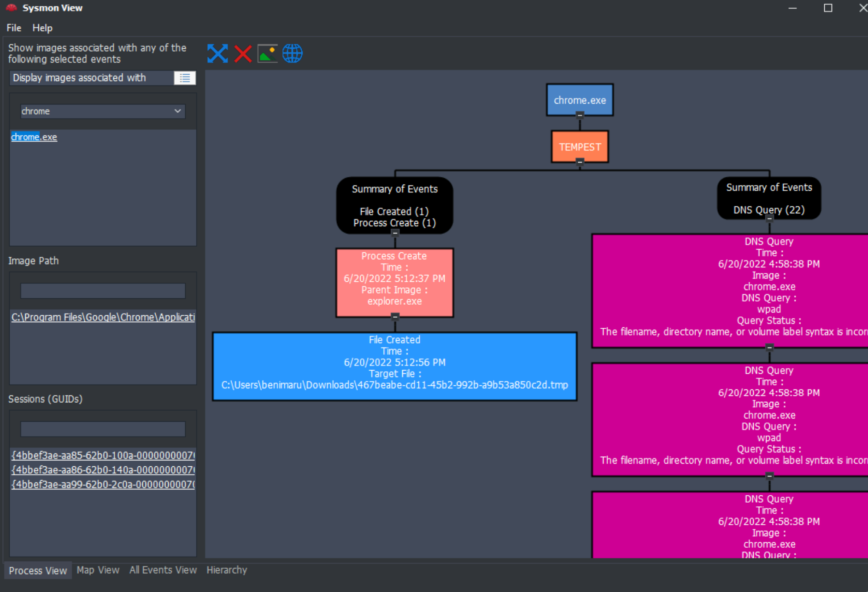Collapse the chrome.exe root node

[580, 115]
